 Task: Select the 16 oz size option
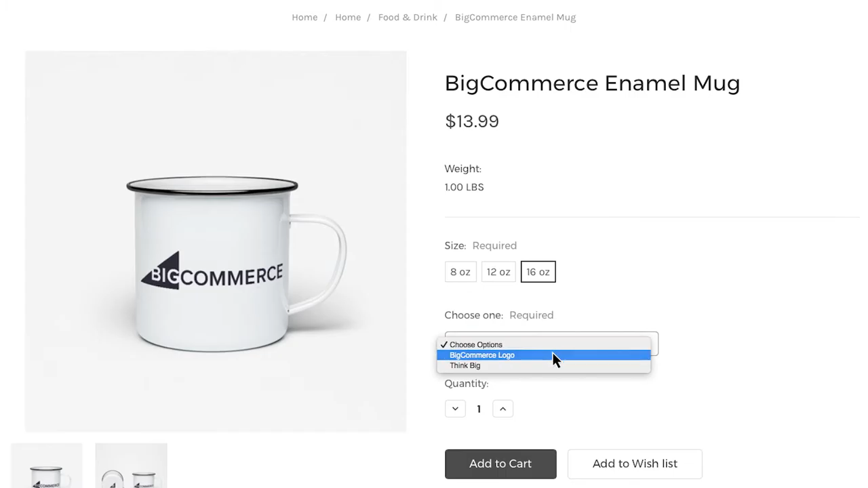coord(538,272)
